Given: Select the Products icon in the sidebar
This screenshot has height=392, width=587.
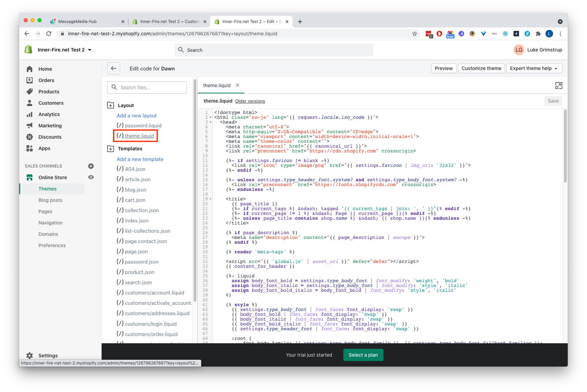Looking at the screenshot, I should [30, 91].
